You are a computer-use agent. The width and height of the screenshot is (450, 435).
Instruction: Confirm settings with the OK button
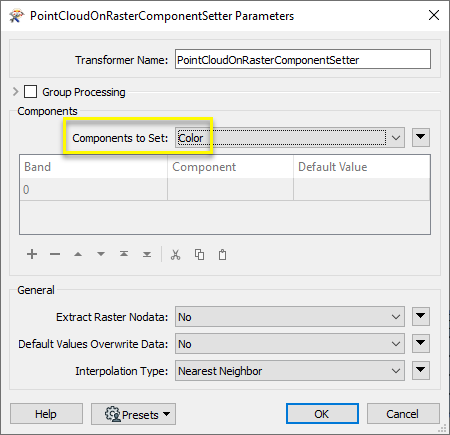point(322,414)
